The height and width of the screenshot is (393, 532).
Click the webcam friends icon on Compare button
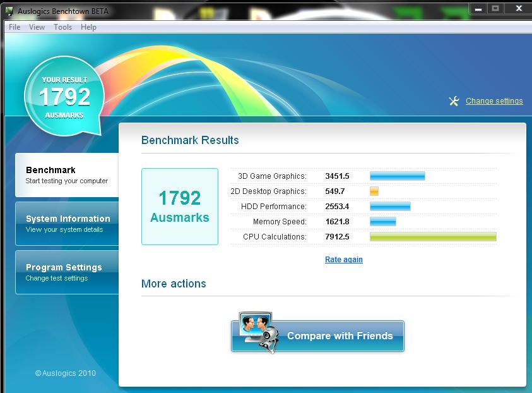click(259, 332)
